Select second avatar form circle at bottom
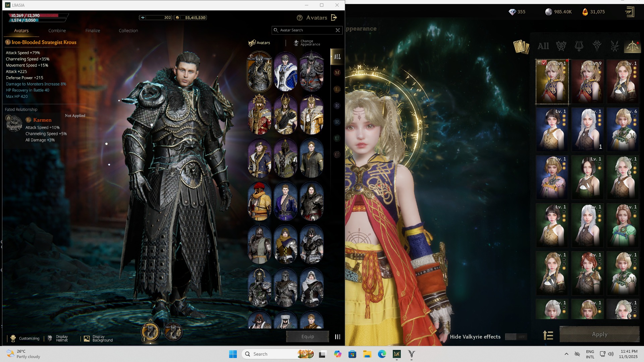 tap(173, 332)
